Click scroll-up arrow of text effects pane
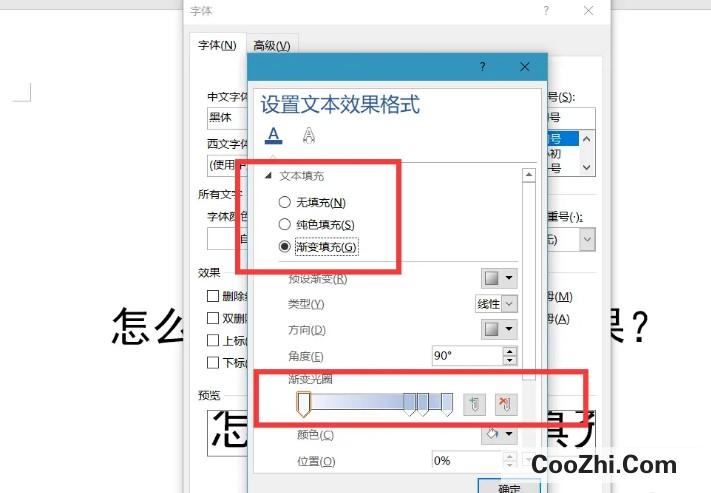The image size is (711, 493). tap(529, 175)
